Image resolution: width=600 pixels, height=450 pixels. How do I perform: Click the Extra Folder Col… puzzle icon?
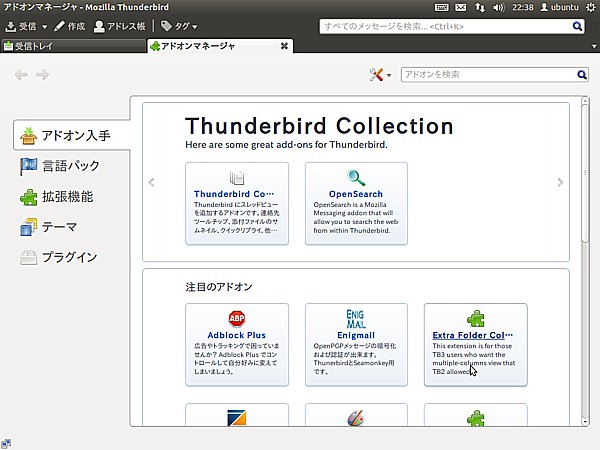pyautogui.click(x=476, y=319)
